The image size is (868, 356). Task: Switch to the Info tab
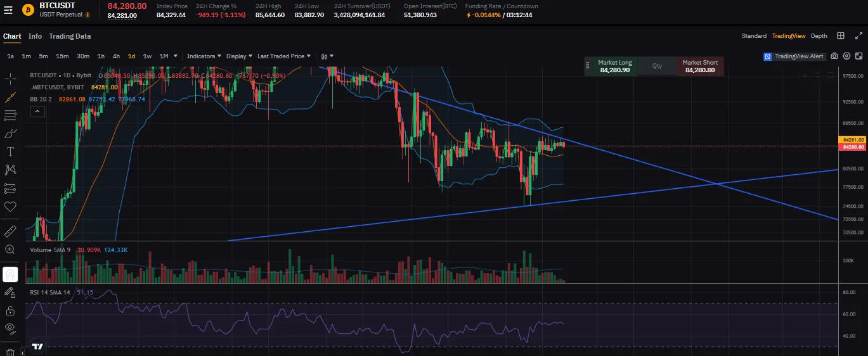(x=35, y=36)
